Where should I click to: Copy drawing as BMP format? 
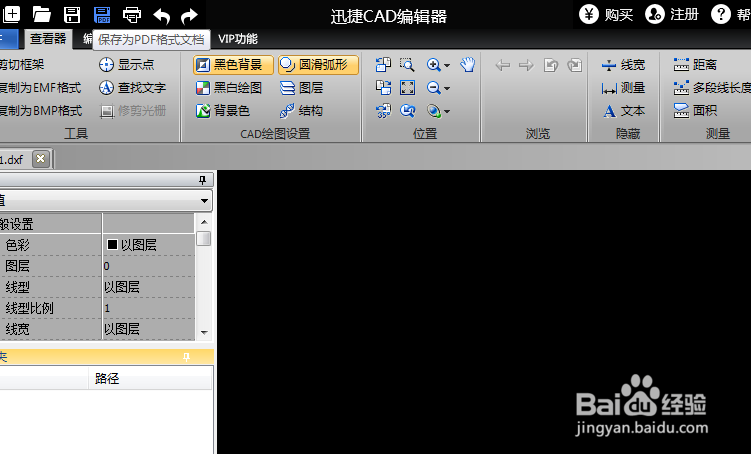[41, 111]
